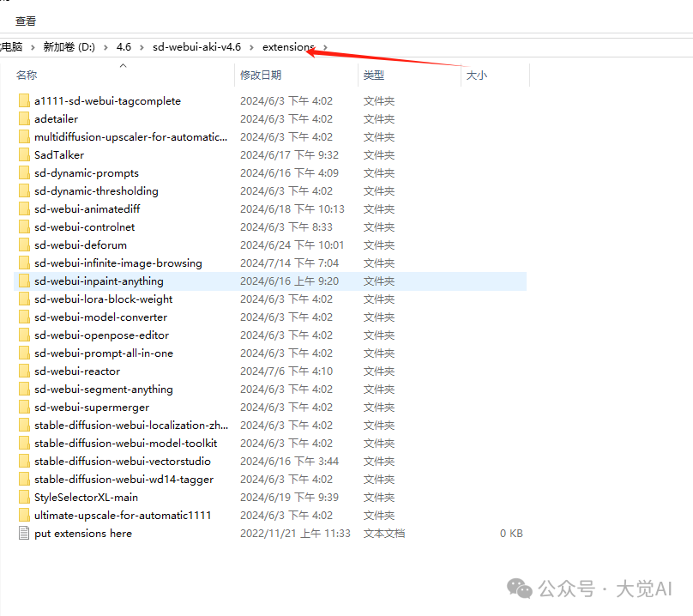Viewport: 693px width, 616px height.
Task: Expand the chevron after 新加卷 (D:)
Action: pos(105,47)
